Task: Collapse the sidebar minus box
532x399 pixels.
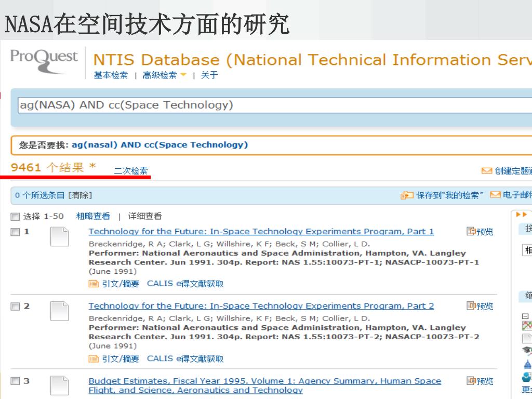Action: coord(525,316)
